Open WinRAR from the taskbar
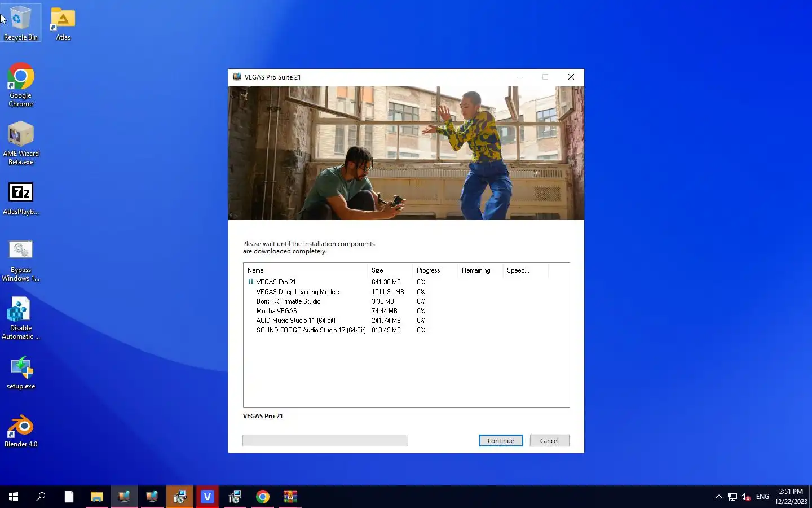The width and height of the screenshot is (812, 508). [290, 497]
